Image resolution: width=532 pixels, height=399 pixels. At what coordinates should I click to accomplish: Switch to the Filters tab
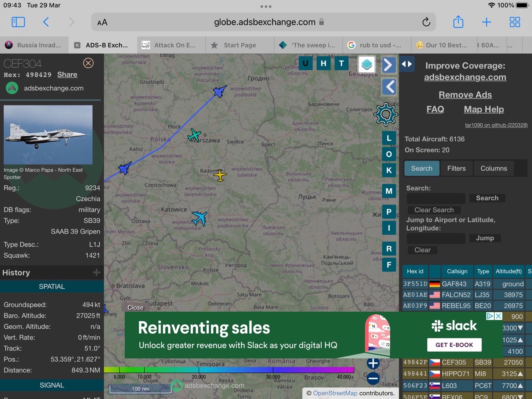456,168
